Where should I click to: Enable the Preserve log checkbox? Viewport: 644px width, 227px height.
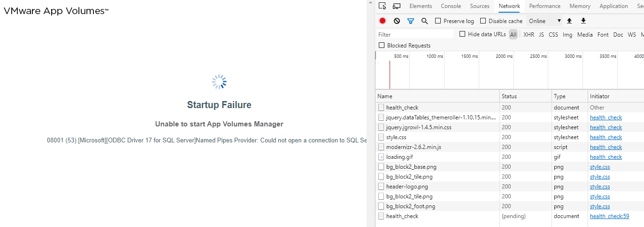[x=438, y=21]
